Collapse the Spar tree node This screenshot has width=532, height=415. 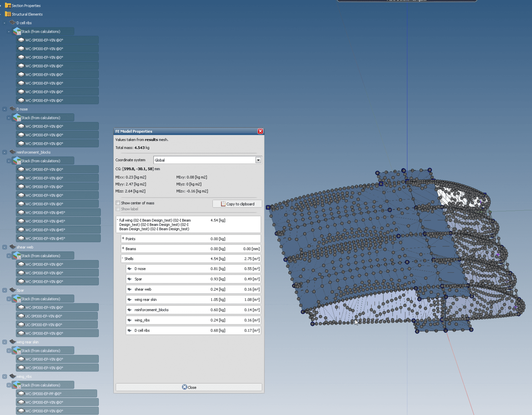tap(5, 290)
